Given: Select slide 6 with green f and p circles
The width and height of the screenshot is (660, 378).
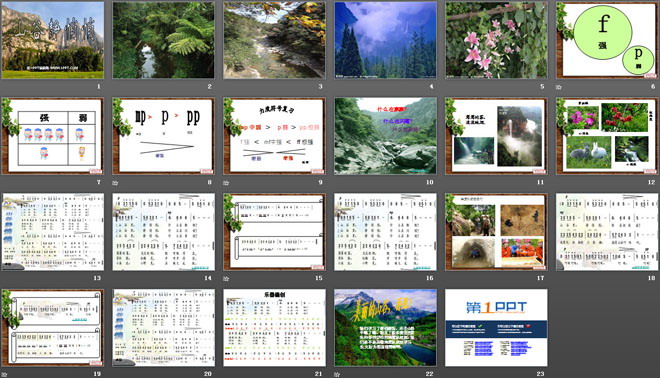Looking at the screenshot, I should tap(607, 40).
